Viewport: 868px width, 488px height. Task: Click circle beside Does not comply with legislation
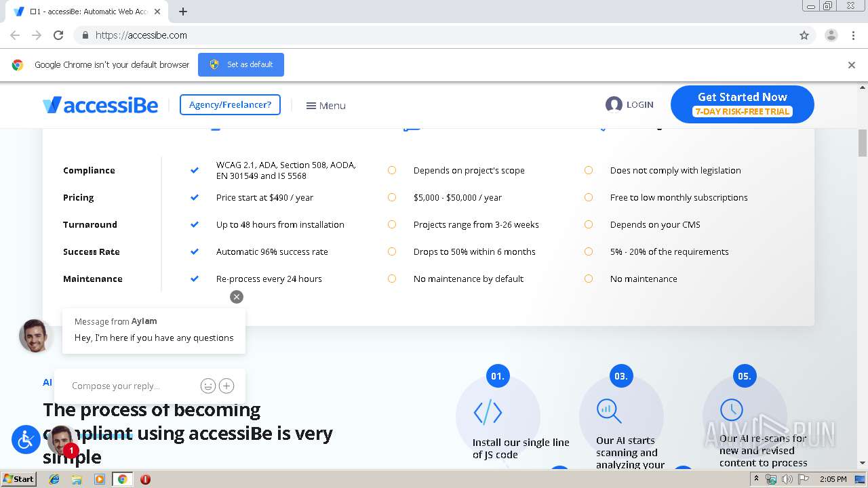pyautogui.click(x=589, y=170)
